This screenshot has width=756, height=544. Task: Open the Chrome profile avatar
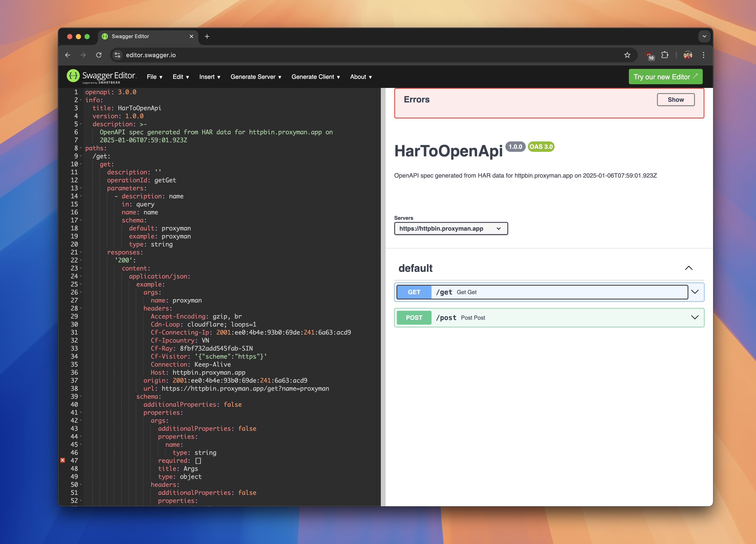pos(688,55)
